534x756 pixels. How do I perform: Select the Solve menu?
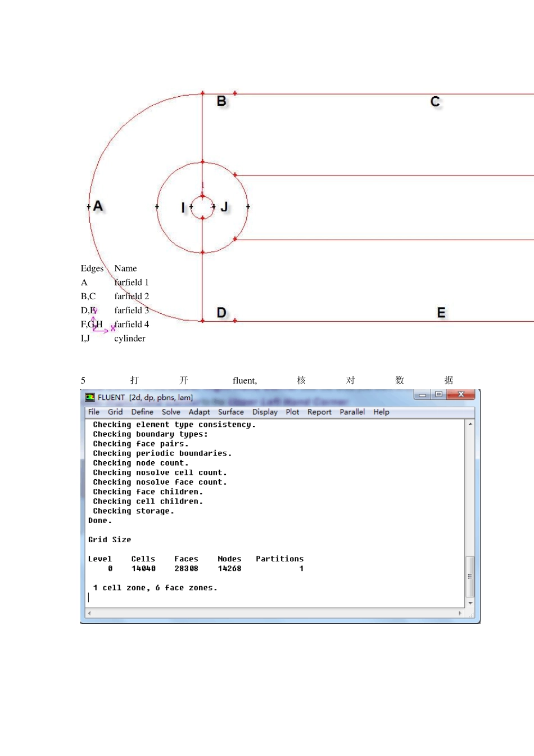point(171,412)
